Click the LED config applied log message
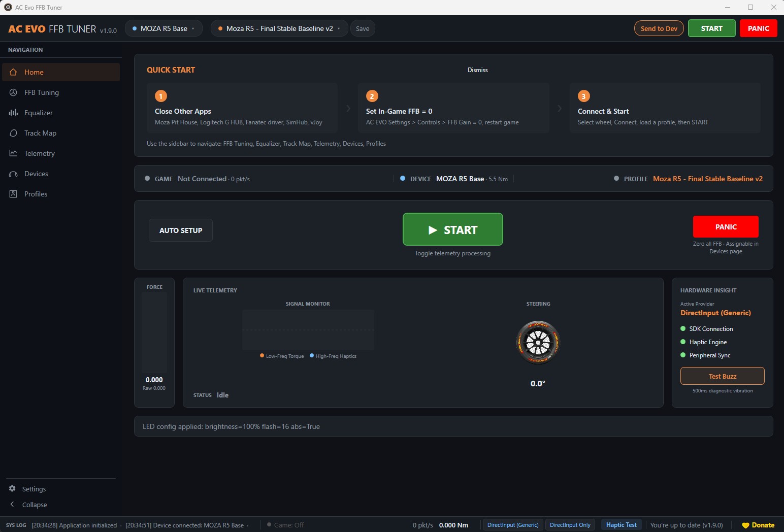The image size is (784, 532). coord(232,426)
